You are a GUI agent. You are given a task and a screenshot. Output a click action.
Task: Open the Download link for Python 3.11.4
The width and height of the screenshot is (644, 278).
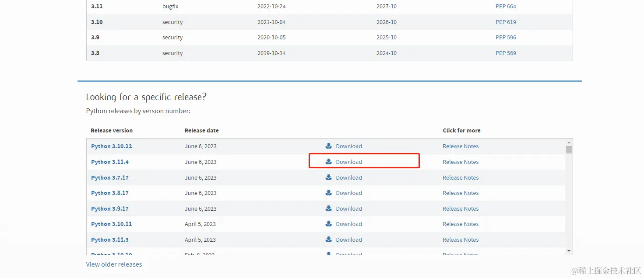tap(349, 162)
